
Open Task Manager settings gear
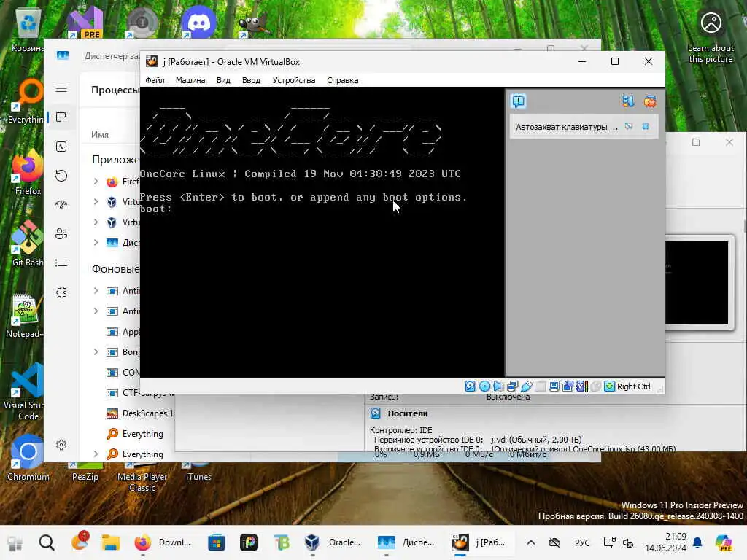(x=61, y=445)
